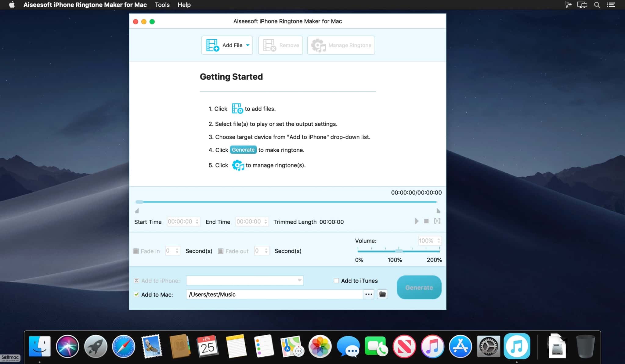Open the Help menu
The image size is (625, 364).
click(x=184, y=5)
